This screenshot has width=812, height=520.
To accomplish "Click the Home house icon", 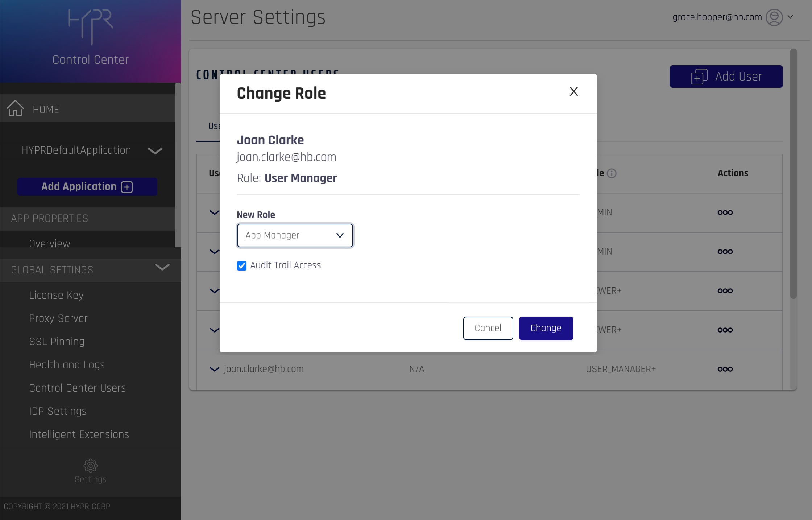I will coord(15,108).
